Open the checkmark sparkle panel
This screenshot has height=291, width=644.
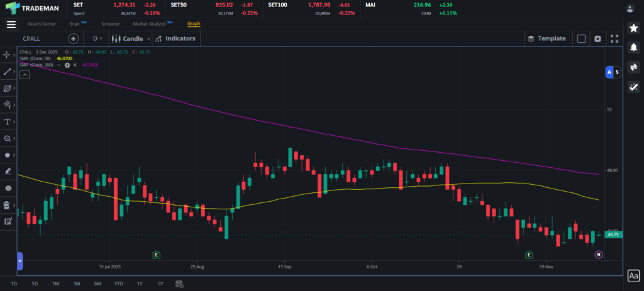[633, 87]
